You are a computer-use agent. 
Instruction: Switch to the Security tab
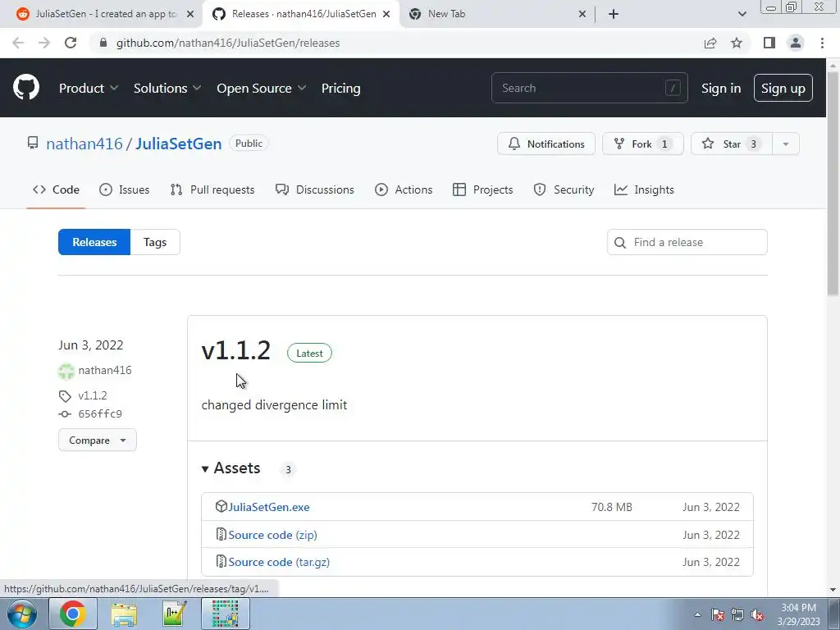[564, 189]
